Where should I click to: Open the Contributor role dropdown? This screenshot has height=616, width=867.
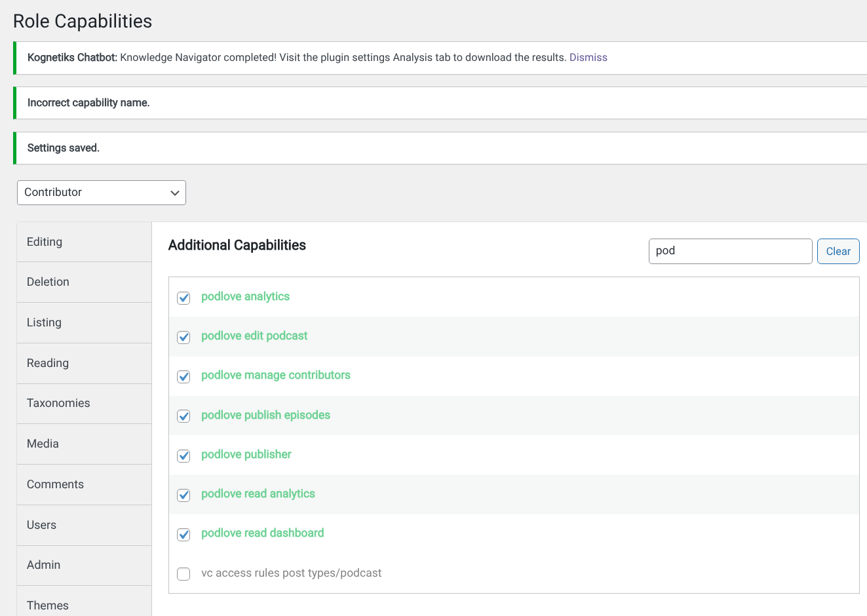[102, 193]
